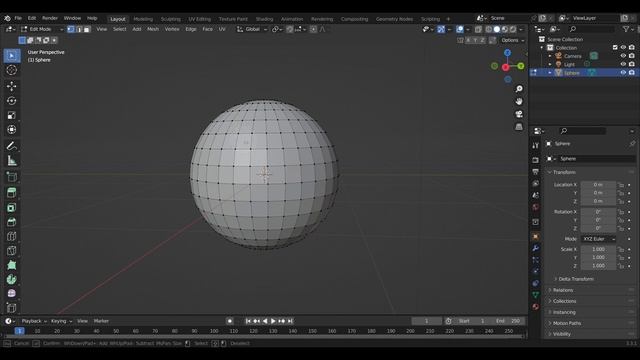This screenshot has width=640, height=360.
Task: Click the End frame value field
Action: 508,321
